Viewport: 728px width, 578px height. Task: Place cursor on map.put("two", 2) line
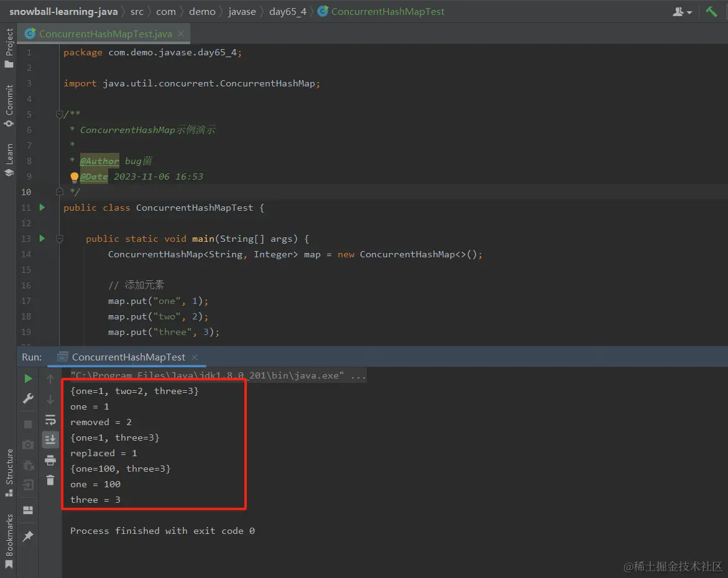pos(158,316)
